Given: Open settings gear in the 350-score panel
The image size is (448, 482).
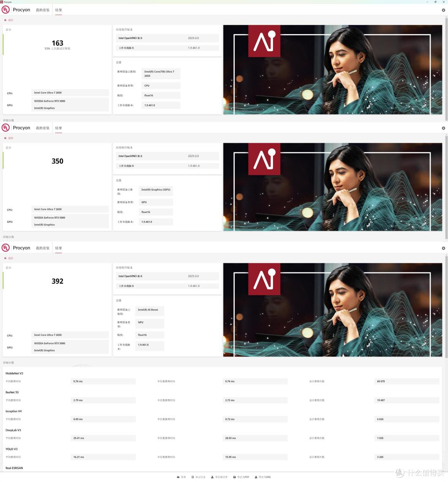Looking at the screenshot, I should [443, 128].
